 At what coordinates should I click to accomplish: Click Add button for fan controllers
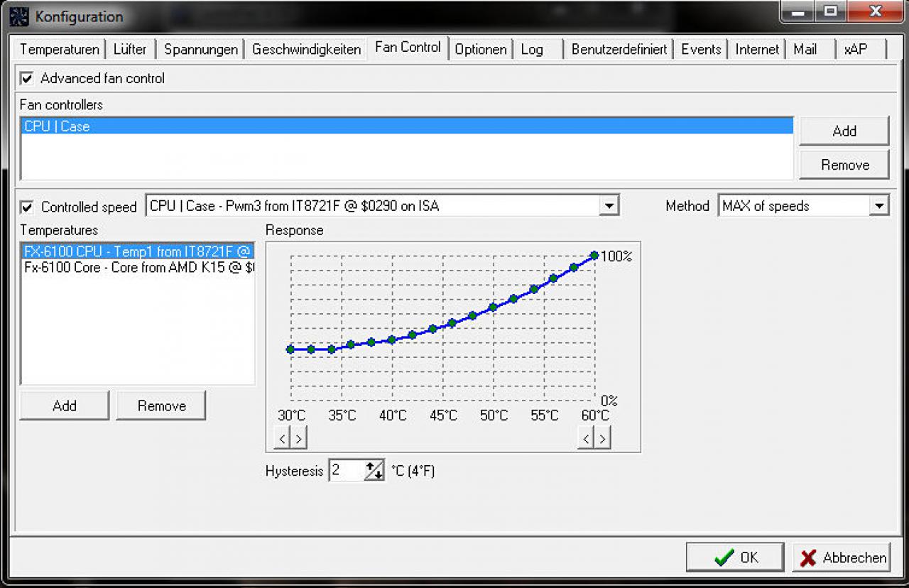(x=844, y=131)
